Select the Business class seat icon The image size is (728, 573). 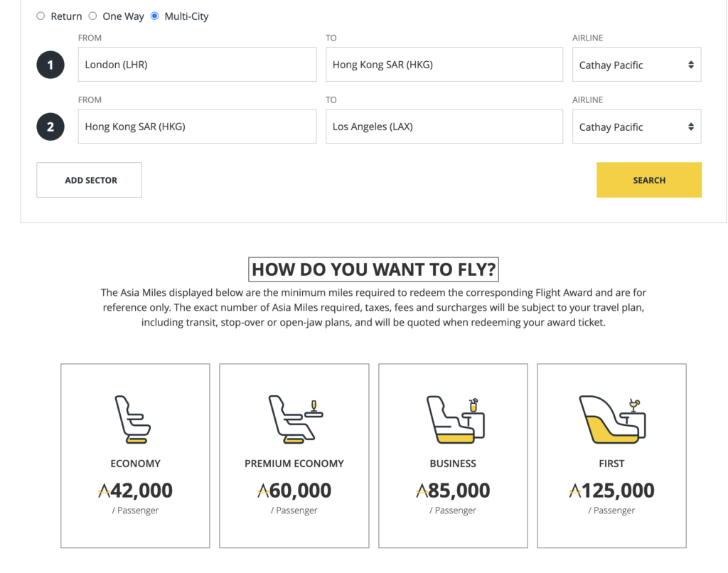pyautogui.click(x=453, y=417)
